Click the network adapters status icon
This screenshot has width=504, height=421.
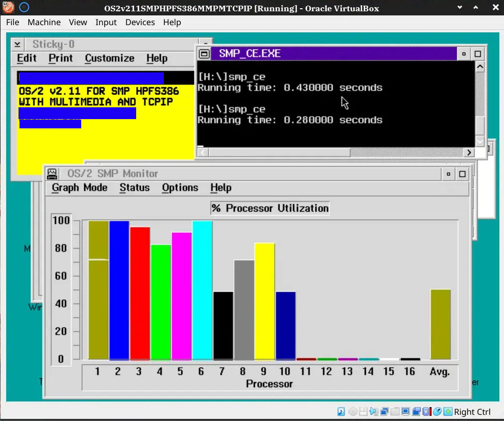[x=384, y=411]
